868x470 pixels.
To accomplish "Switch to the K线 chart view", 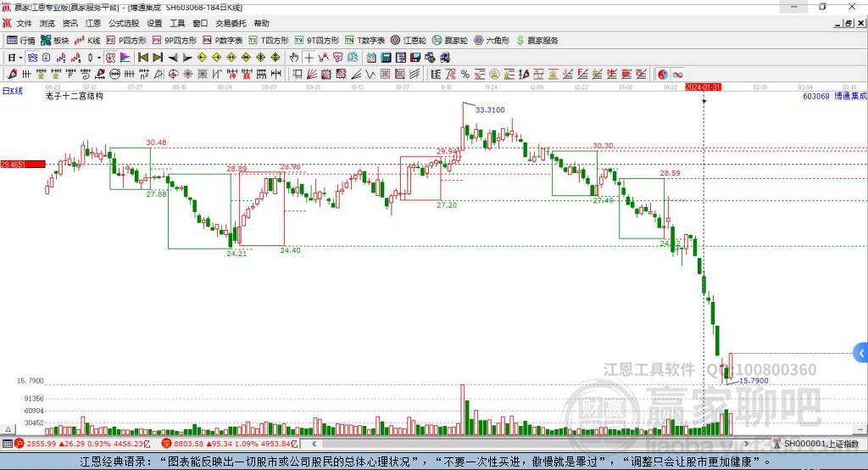I will coord(87,41).
